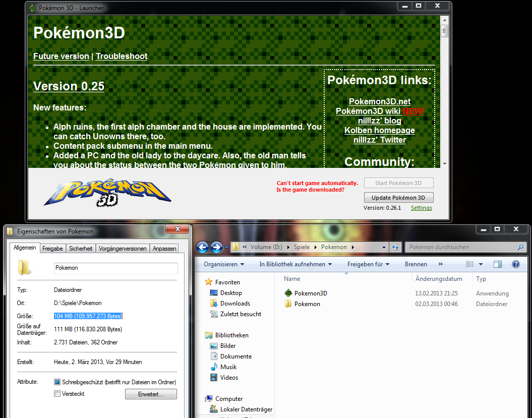Open the Pokémon3D wiki link
Viewport: 532px width, 418px height.
click(368, 111)
